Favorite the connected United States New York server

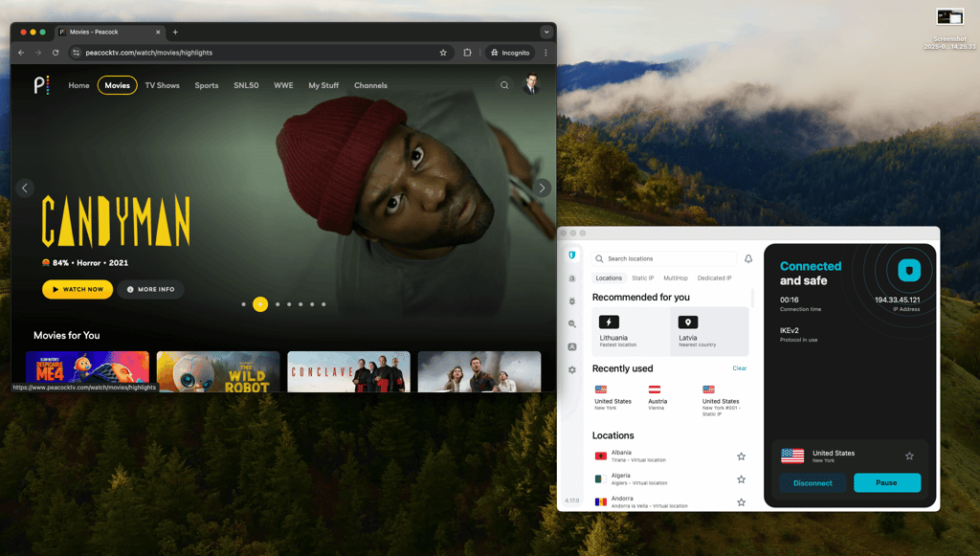tap(909, 456)
